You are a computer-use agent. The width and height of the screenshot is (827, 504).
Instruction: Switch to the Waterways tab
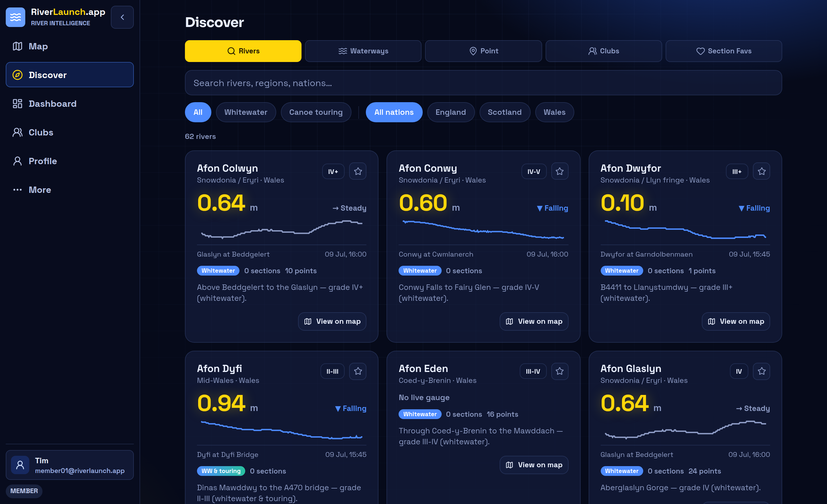pos(363,51)
